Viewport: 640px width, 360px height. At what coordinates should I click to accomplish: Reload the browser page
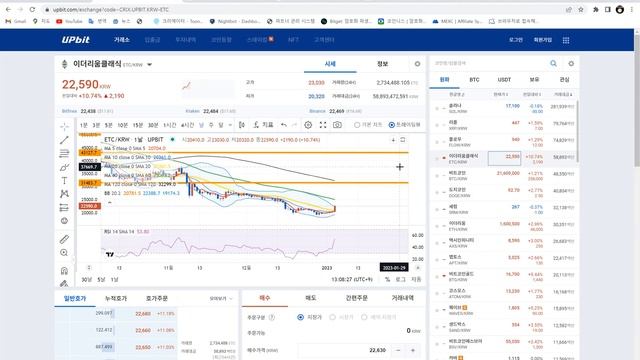[32, 9]
